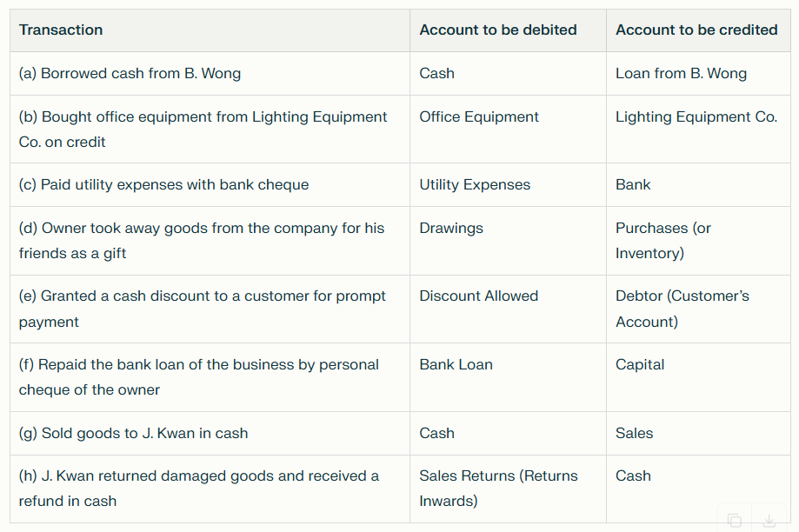Select the Utility Expenses cell
This screenshot has width=799, height=532.
point(475,185)
